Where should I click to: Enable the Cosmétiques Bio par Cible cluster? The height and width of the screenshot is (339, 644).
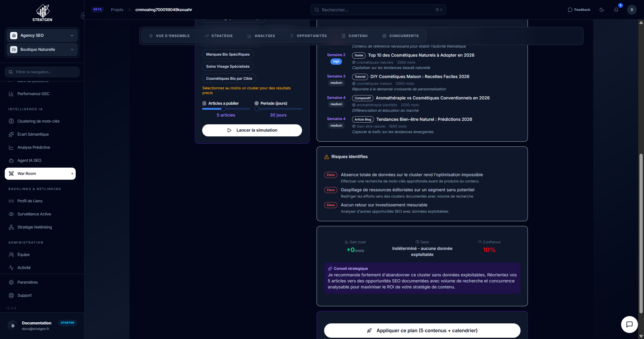pos(229,78)
